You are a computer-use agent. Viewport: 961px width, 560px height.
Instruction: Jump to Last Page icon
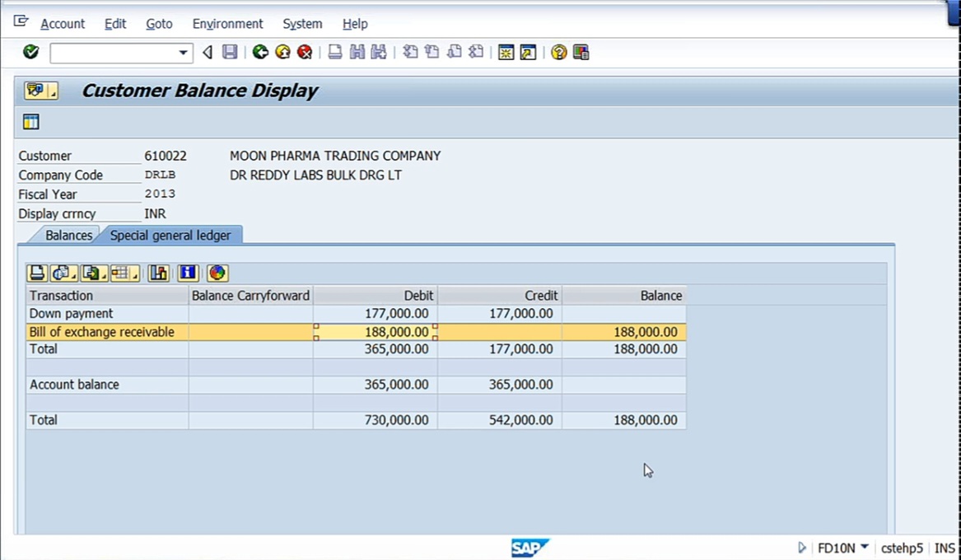[x=476, y=52]
